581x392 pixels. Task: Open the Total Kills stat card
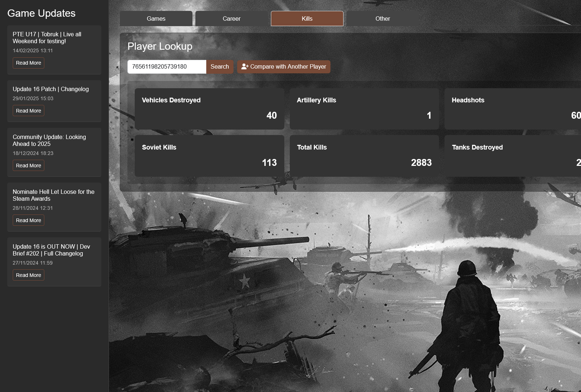364,156
